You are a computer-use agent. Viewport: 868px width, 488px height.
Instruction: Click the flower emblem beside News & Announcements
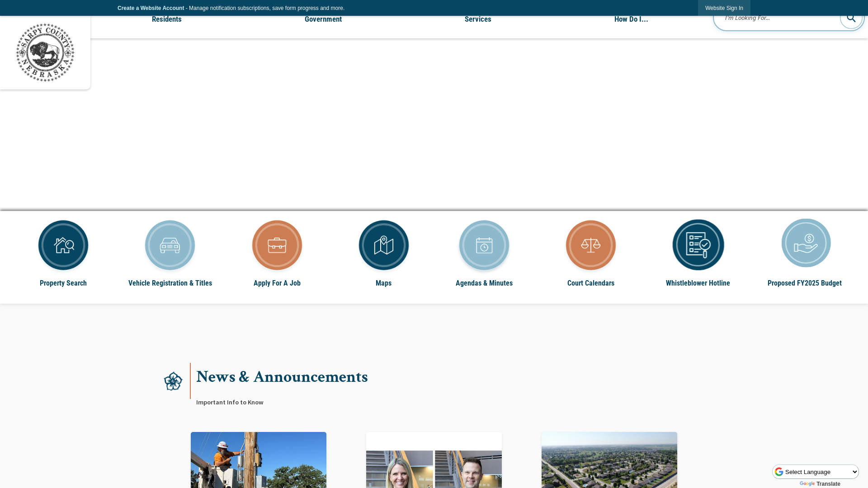[173, 381]
